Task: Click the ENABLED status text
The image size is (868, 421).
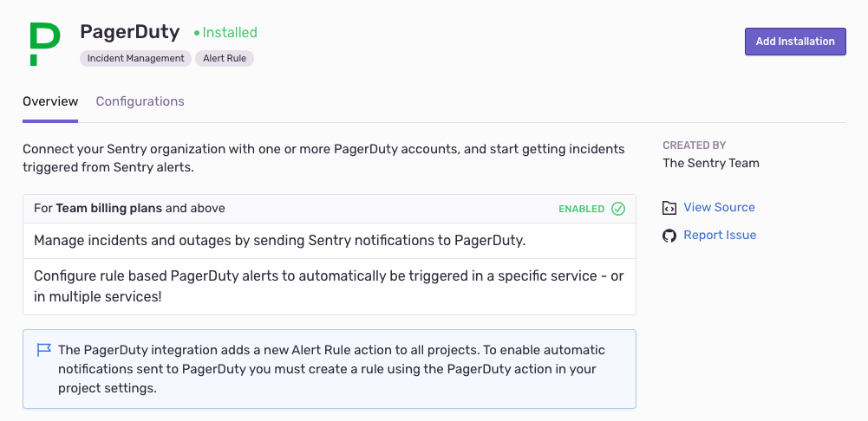Action: pos(581,209)
